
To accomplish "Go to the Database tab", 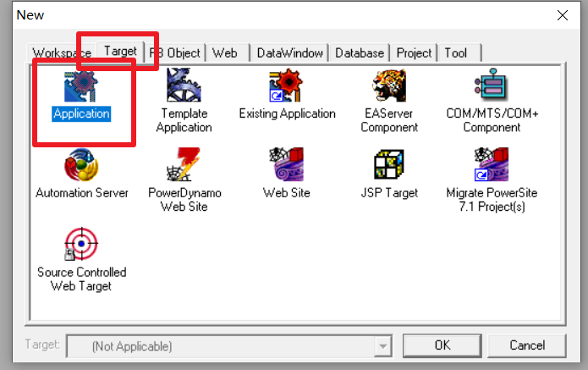I will point(360,53).
